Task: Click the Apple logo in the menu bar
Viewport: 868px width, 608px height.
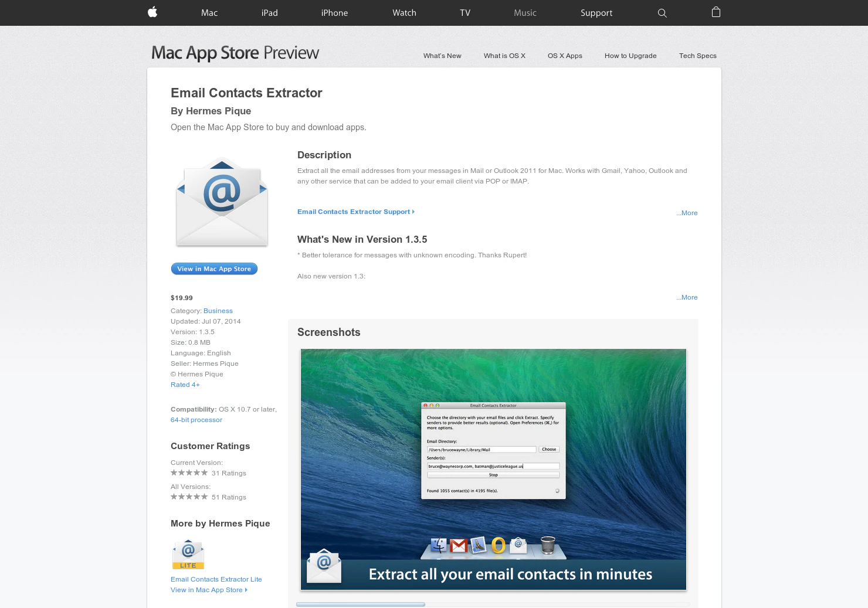Action: coord(152,12)
